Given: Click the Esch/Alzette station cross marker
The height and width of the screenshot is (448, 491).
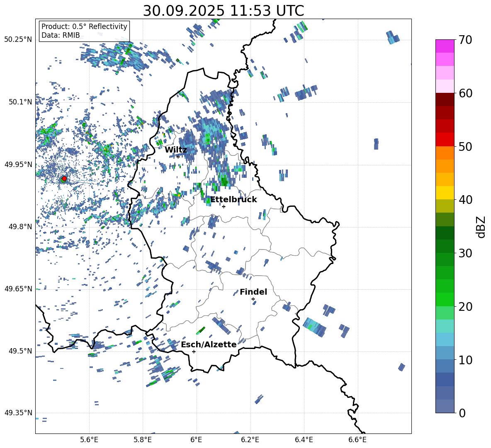Looking at the screenshot, I should click(x=194, y=351).
